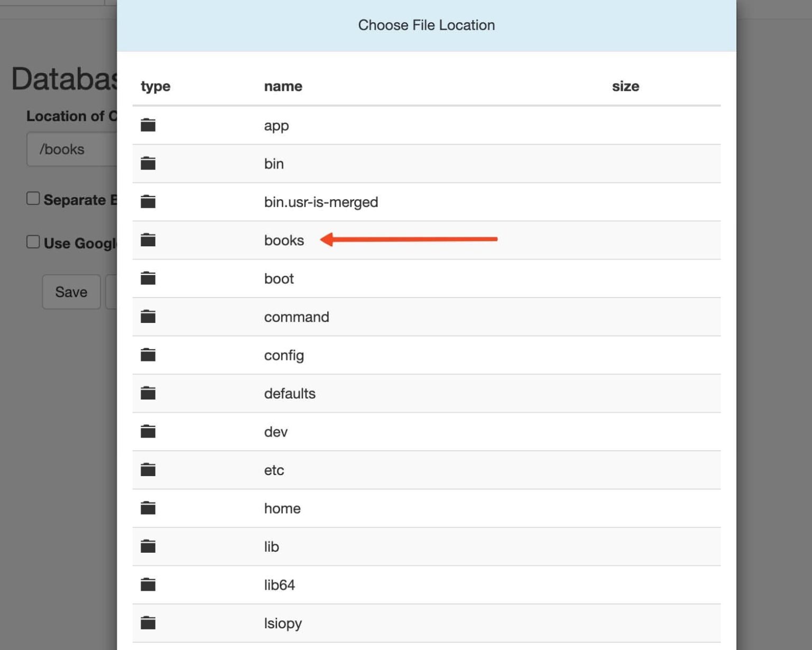Click the type column header

coord(155,86)
